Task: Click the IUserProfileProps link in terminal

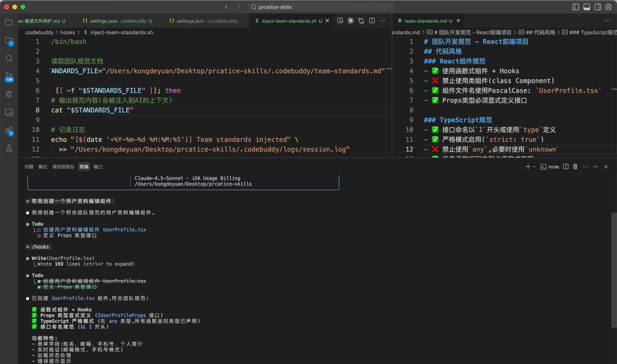Action: pyautogui.click(x=122, y=315)
